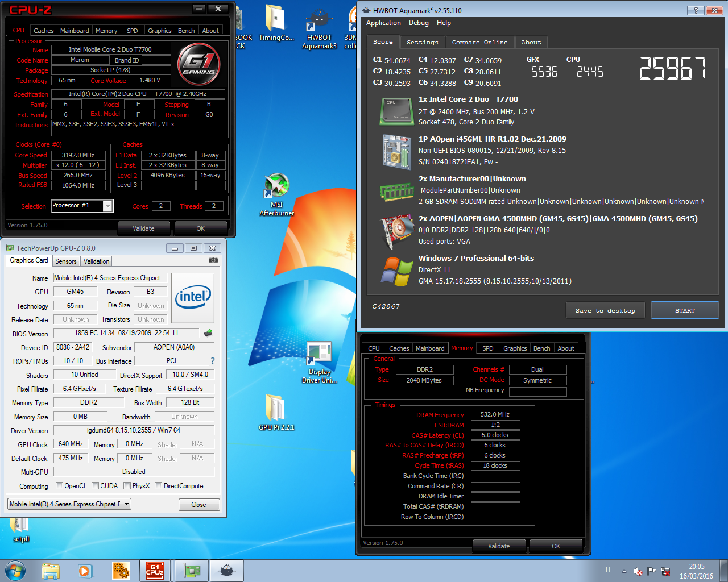Click the Windows logo icon in Aquamark
The image size is (728, 582).
tap(397, 272)
